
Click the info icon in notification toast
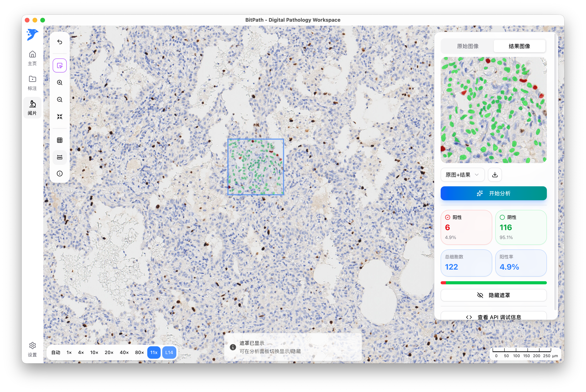pos(233,347)
